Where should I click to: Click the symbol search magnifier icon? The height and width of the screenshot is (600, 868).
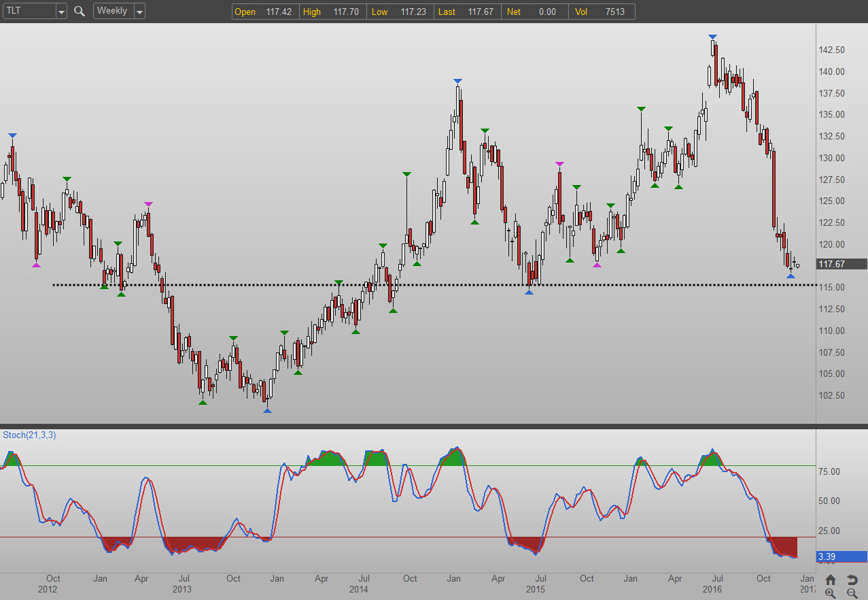(x=80, y=11)
